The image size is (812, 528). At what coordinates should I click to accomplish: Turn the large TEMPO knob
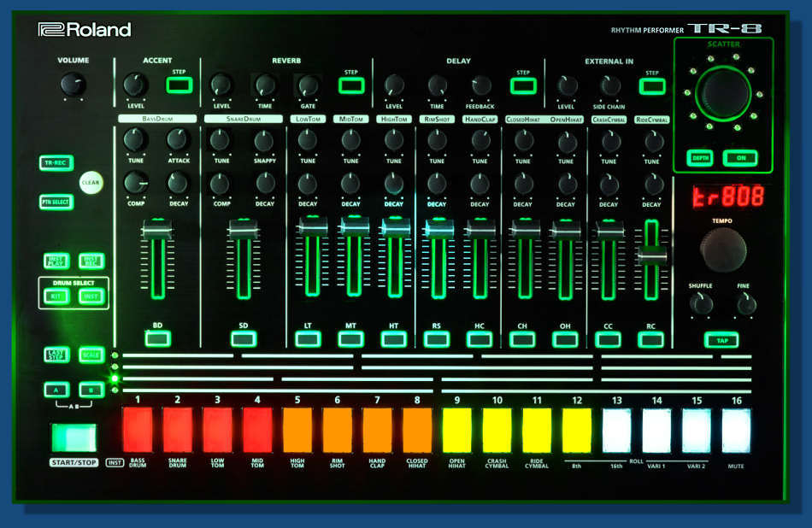pyautogui.click(x=723, y=250)
